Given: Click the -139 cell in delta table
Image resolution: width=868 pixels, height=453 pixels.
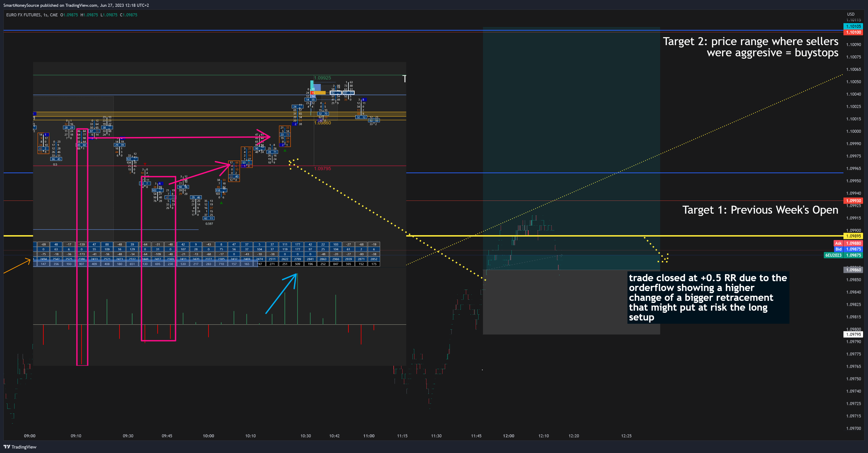Looking at the screenshot, I should coord(82,244).
